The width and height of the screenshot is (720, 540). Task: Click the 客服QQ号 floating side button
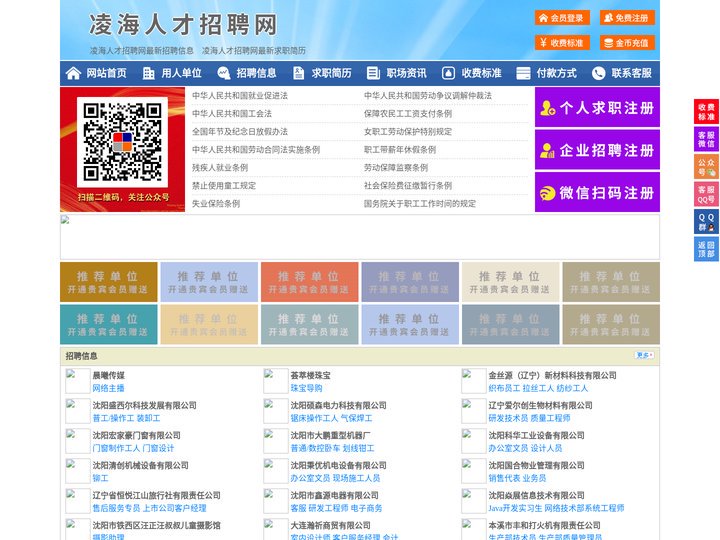706,194
